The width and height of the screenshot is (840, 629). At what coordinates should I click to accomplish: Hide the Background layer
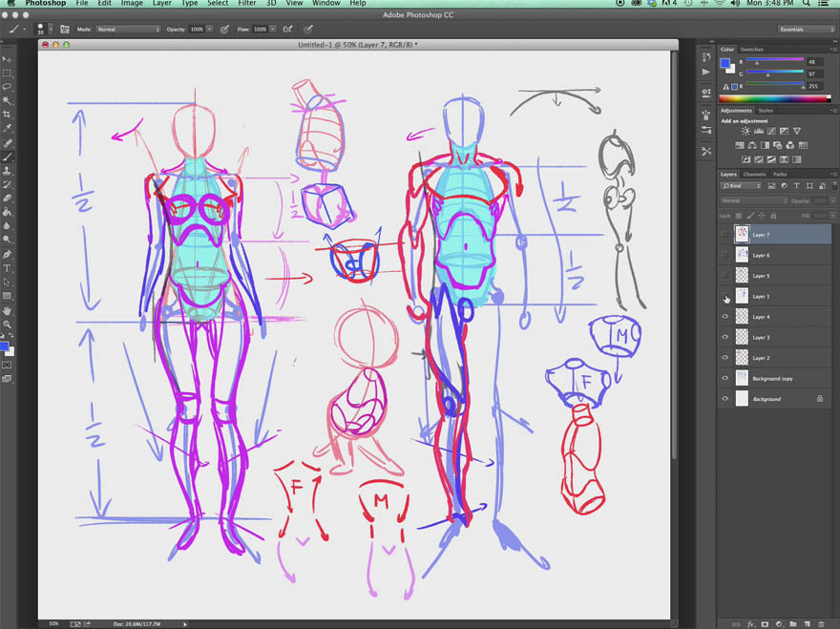[x=724, y=399]
